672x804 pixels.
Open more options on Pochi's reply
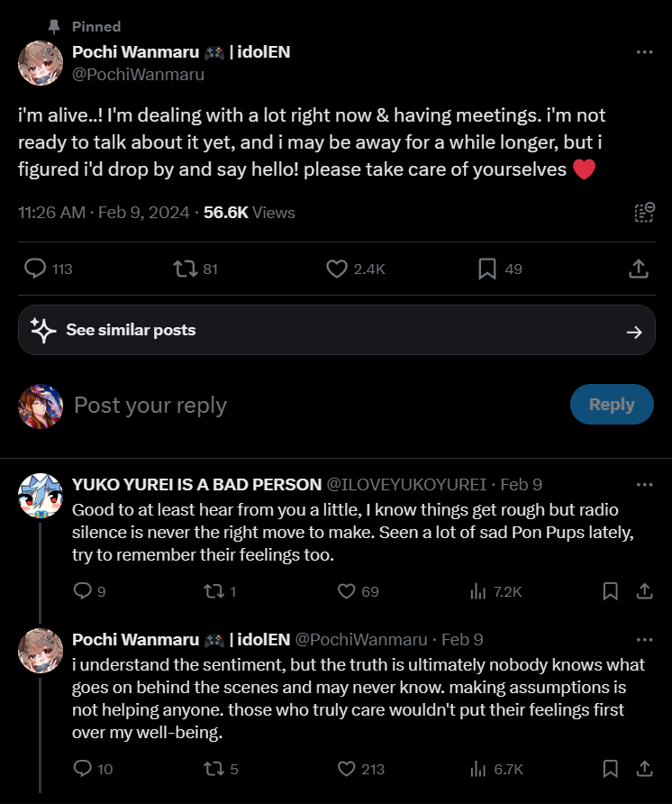(x=643, y=640)
